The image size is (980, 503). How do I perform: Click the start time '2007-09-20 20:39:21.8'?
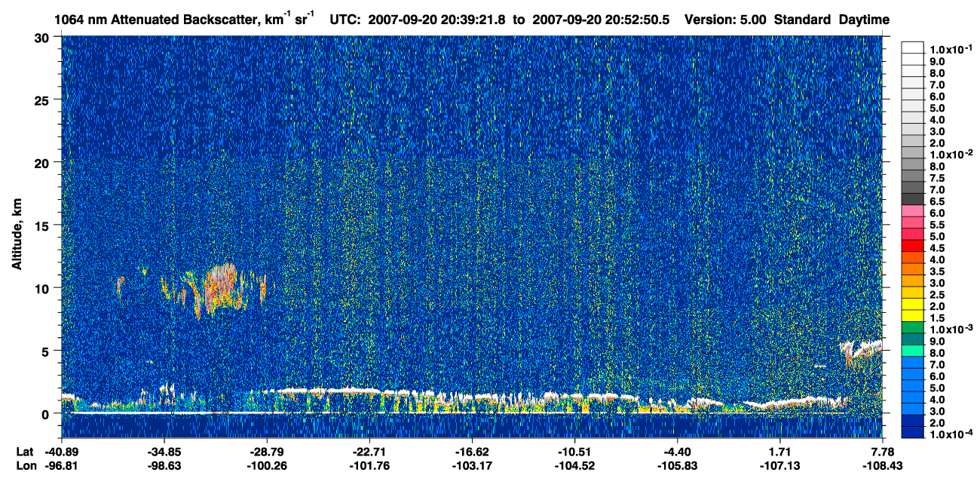pyautogui.click(x=437, y=20)
